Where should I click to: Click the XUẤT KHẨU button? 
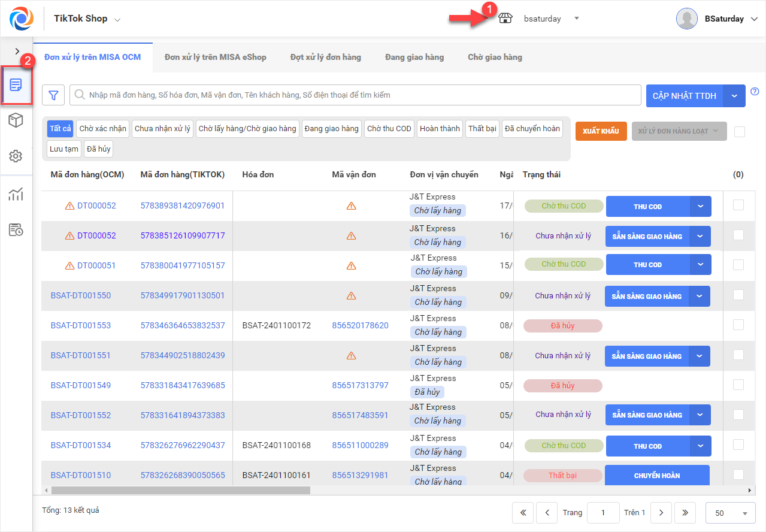[x=601, y=131]
